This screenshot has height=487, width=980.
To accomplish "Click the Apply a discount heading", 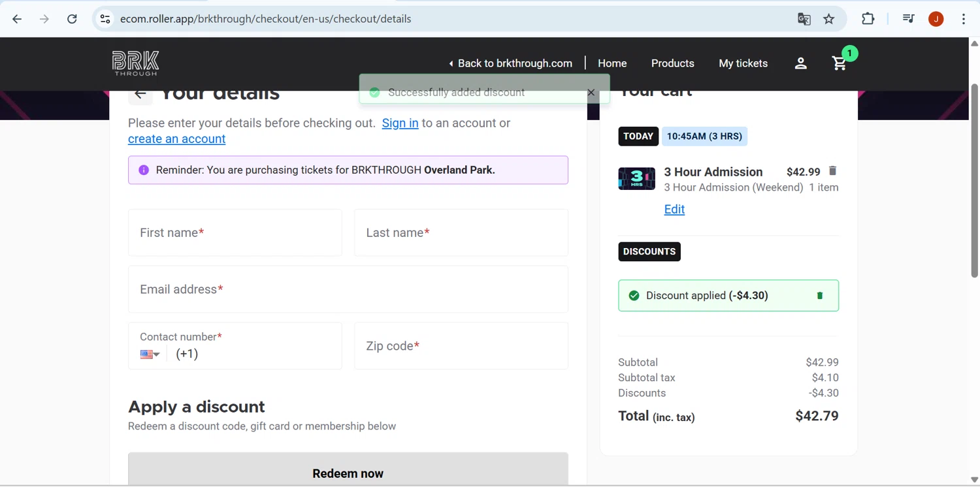I will coord(197,407).
